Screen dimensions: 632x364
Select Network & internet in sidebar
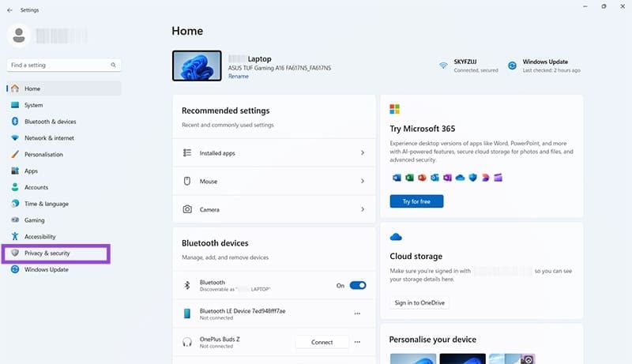[x=49, y=138]
